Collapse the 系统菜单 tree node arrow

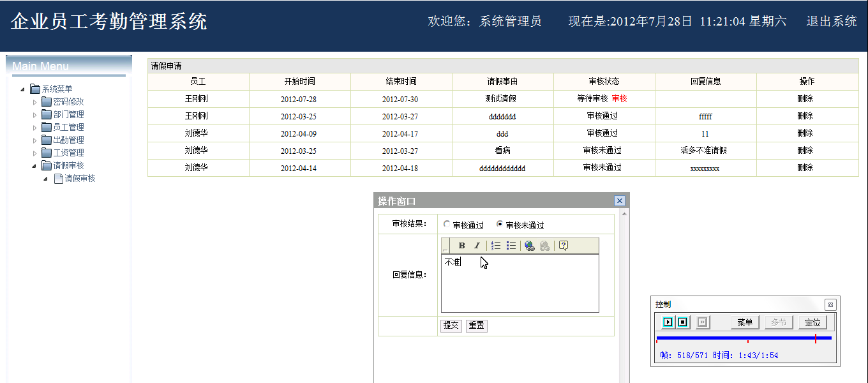(x=23, y=89)
